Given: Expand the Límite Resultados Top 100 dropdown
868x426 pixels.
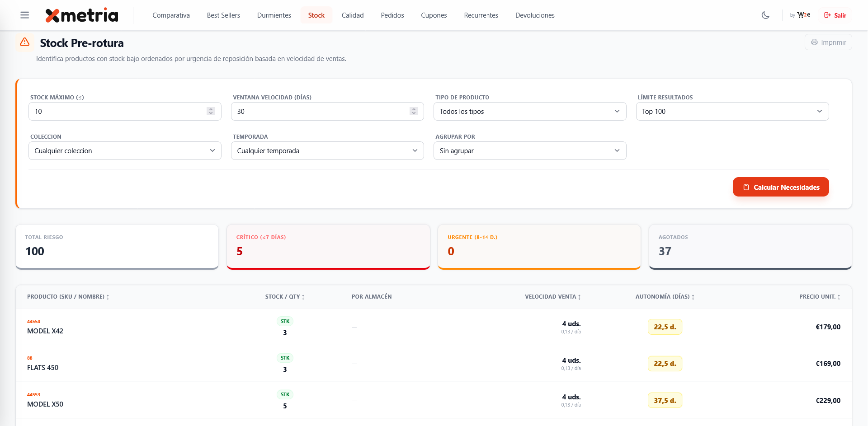Looking at the screenshot, I should click(732, 112).
